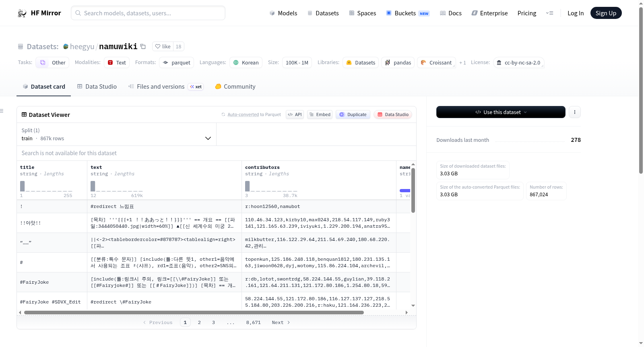644x347 pixels.
Task: Click the xet badge beside Files
Action: tap(196, 87)
